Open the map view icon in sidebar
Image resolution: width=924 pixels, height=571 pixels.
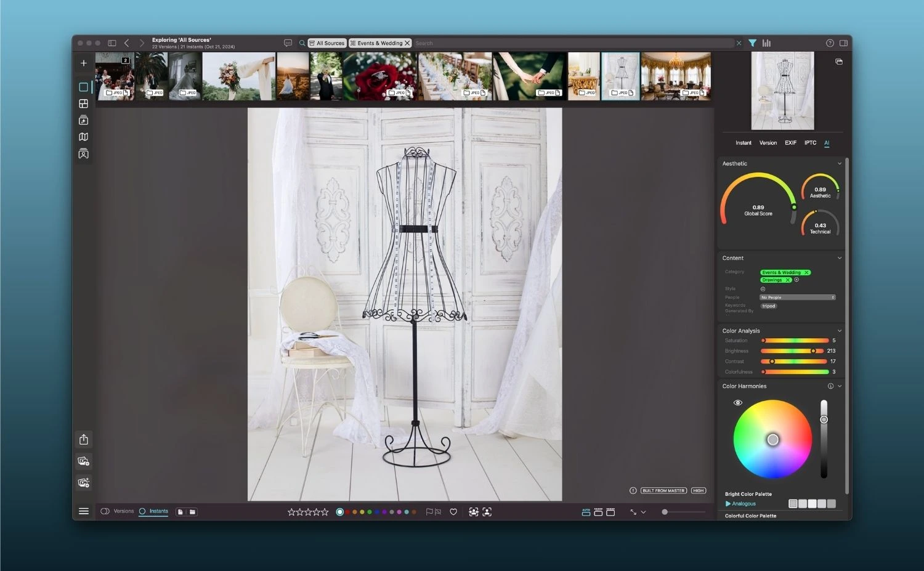84,137
